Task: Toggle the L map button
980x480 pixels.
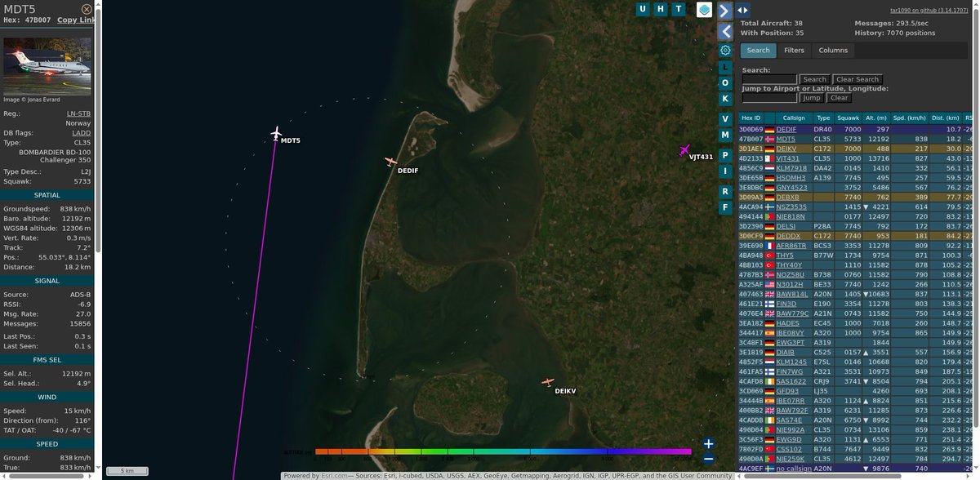Action: point(724,67)
